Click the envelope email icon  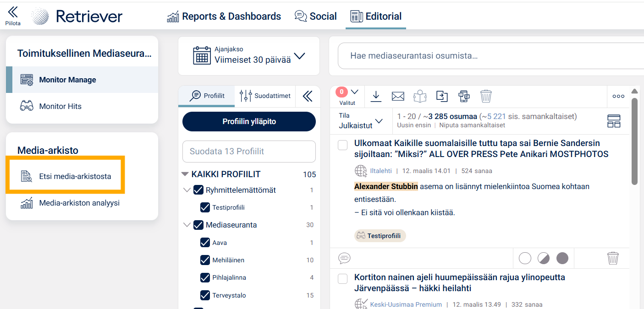tap(398, 96)
